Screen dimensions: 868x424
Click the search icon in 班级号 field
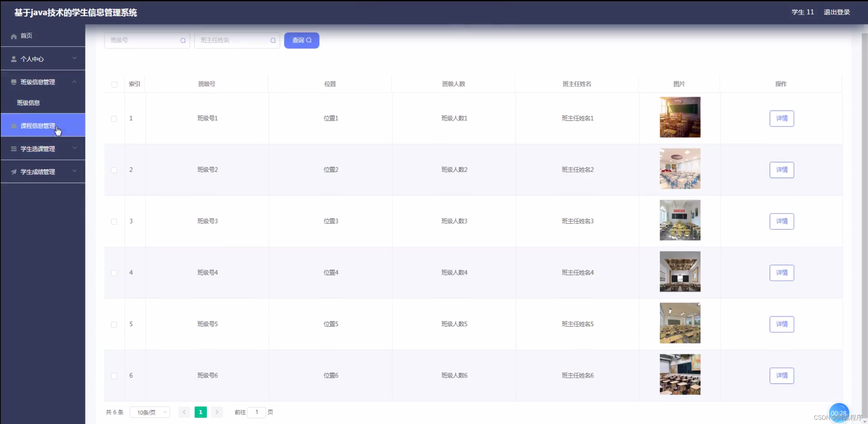pyautogui.click(x=183, y=41)
